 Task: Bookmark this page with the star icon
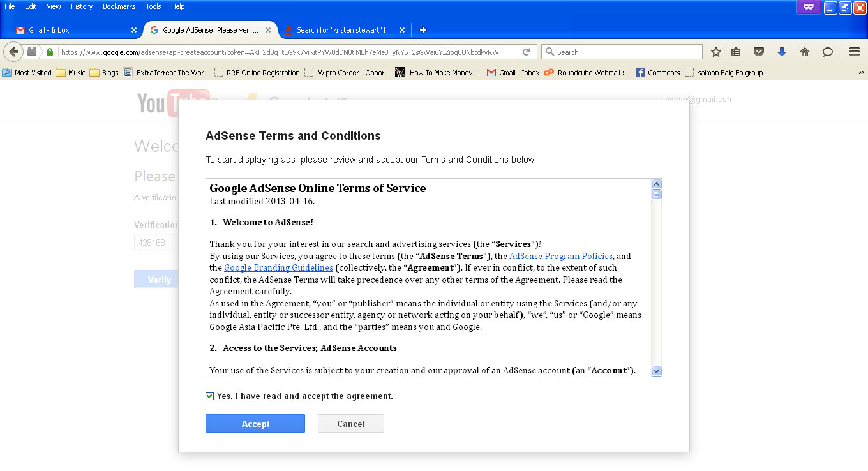(x=716, y=52)
